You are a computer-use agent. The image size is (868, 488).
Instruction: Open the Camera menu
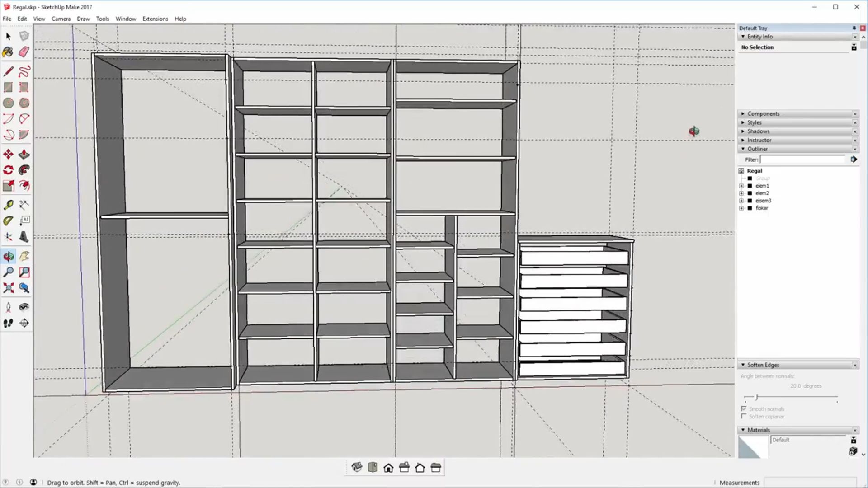point(61,19)
